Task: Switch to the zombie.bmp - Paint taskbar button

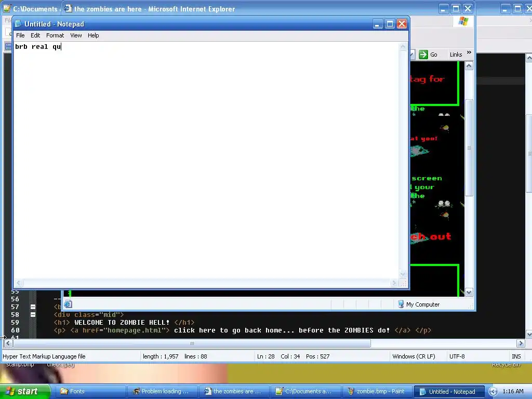Action: (x=378, y=391)
